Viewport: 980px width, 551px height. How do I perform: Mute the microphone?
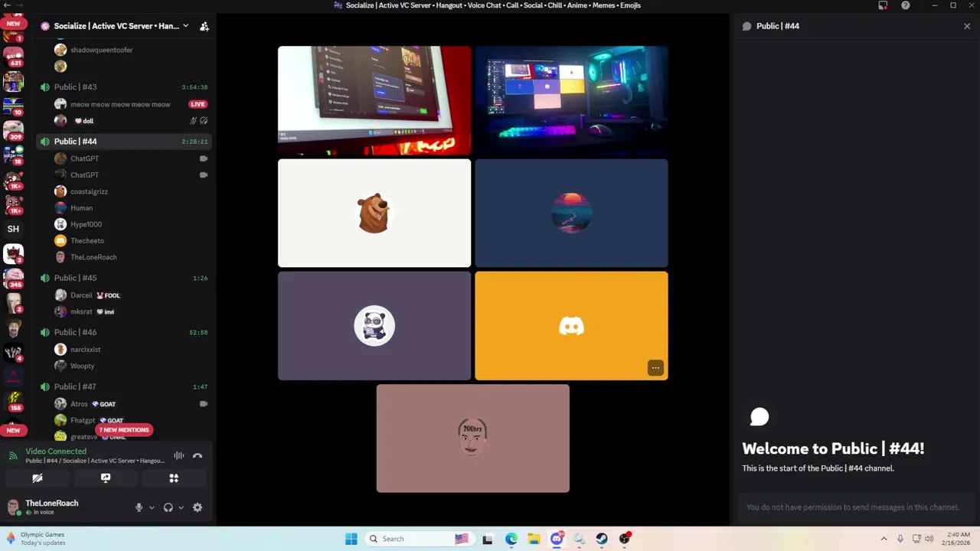(x=139, y=507)
